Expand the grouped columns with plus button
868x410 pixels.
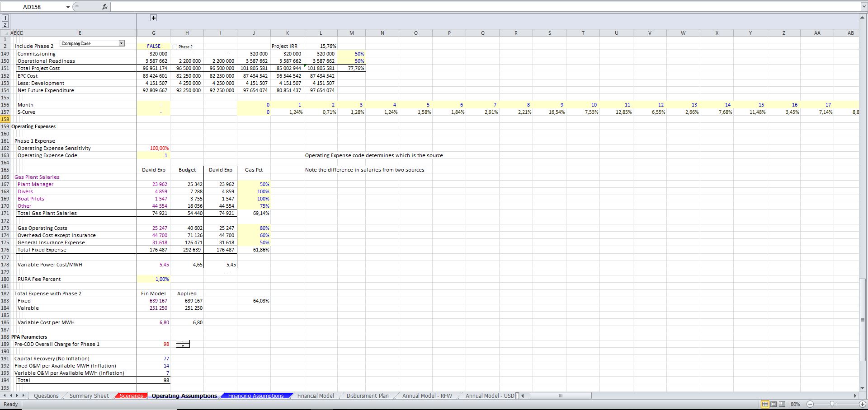click(154, 18)
